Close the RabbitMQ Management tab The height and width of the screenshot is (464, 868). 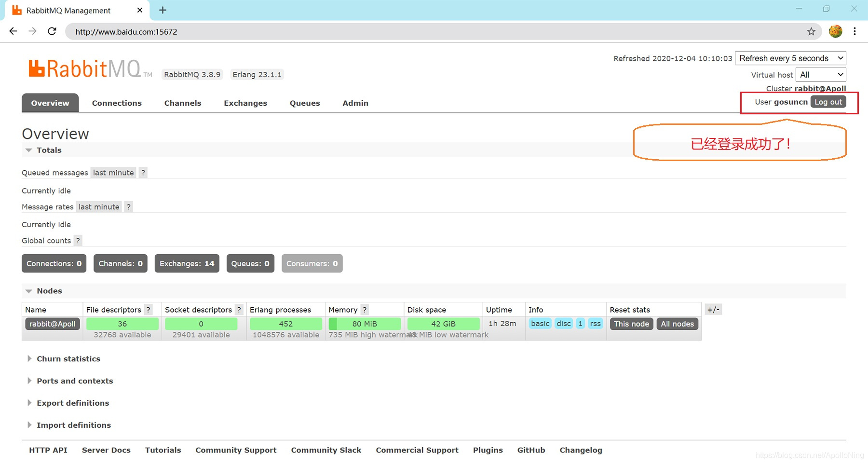(140, 10)
